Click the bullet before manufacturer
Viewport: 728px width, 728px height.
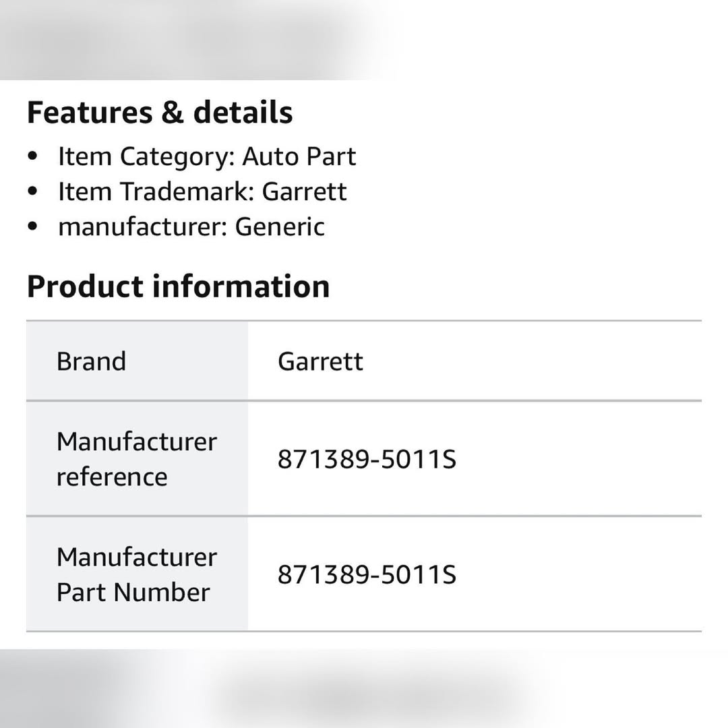[x=33, y=227]
